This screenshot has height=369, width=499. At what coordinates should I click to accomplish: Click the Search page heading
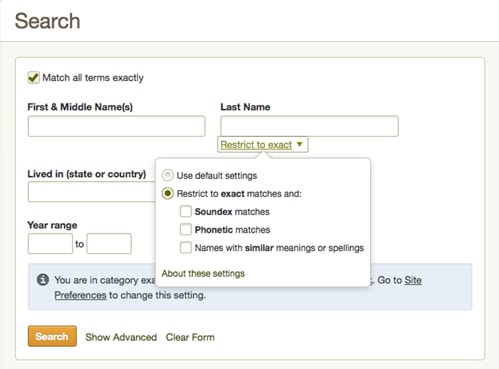pyautogui.click(x=47, y=21)
